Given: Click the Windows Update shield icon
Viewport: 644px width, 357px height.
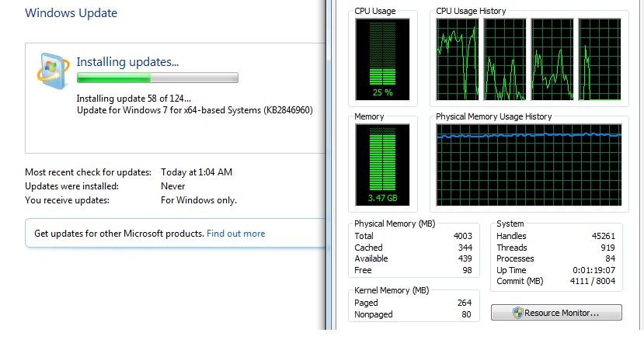Looking at the screenshot, I should click(x=53, y=71).
